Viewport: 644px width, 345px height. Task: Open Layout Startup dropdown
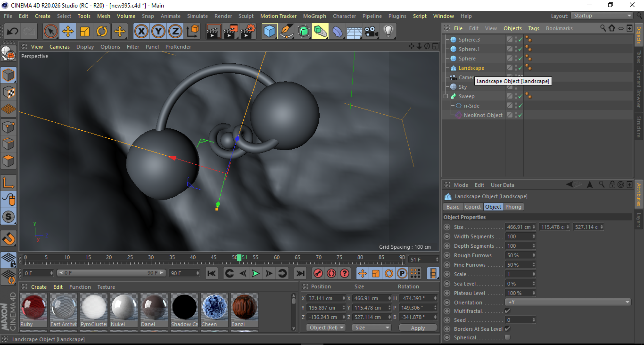(602, 16)
